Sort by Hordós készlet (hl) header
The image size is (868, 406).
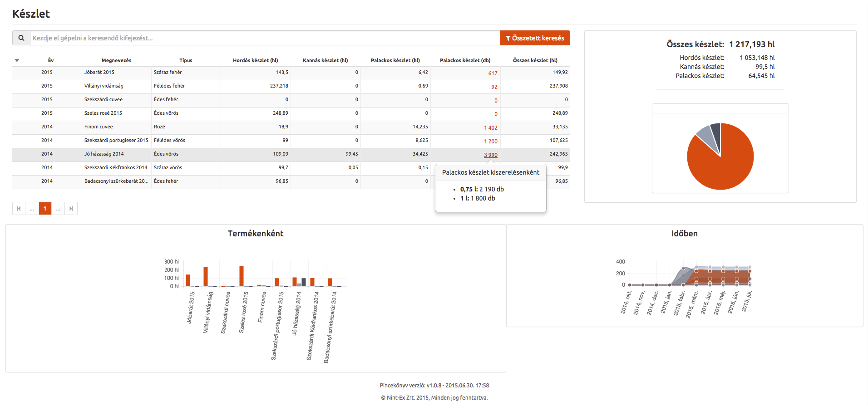256,60
